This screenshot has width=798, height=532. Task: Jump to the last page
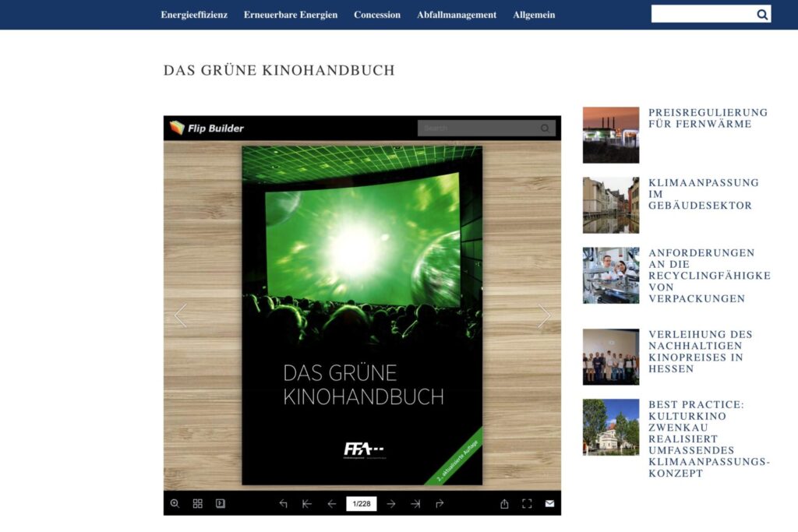415,504
